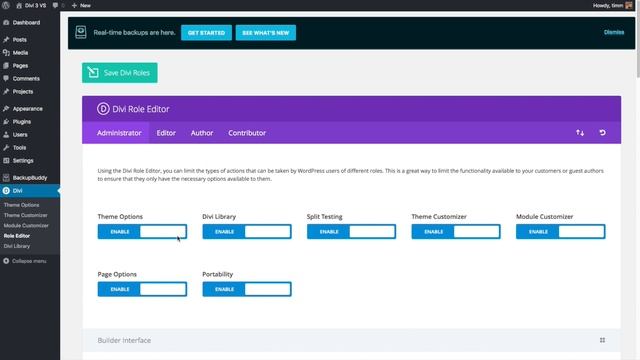Click the BackupBuddy sidebar icon
Viewport: 640px width, 360px height.
[6, 178]
